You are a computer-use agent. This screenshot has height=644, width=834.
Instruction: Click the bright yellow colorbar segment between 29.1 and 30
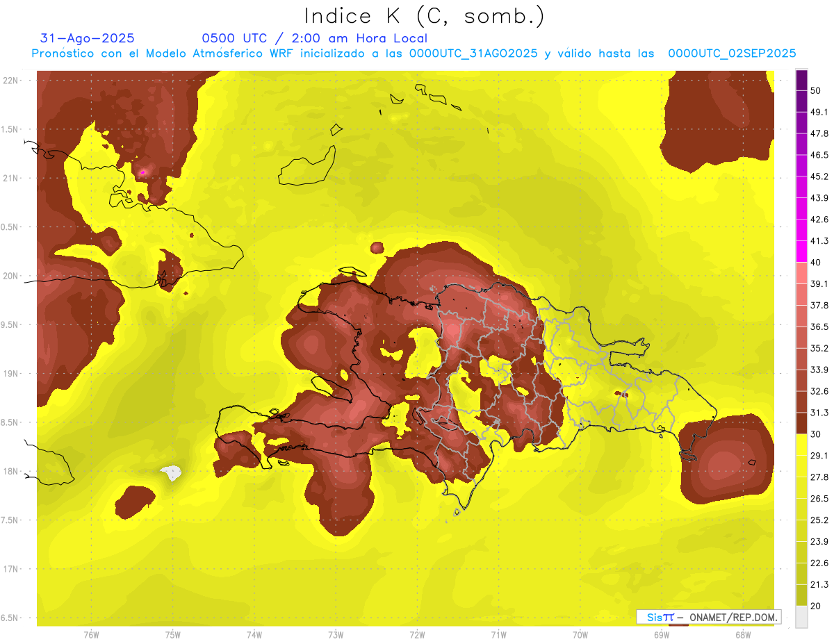(x=801, y=445)
